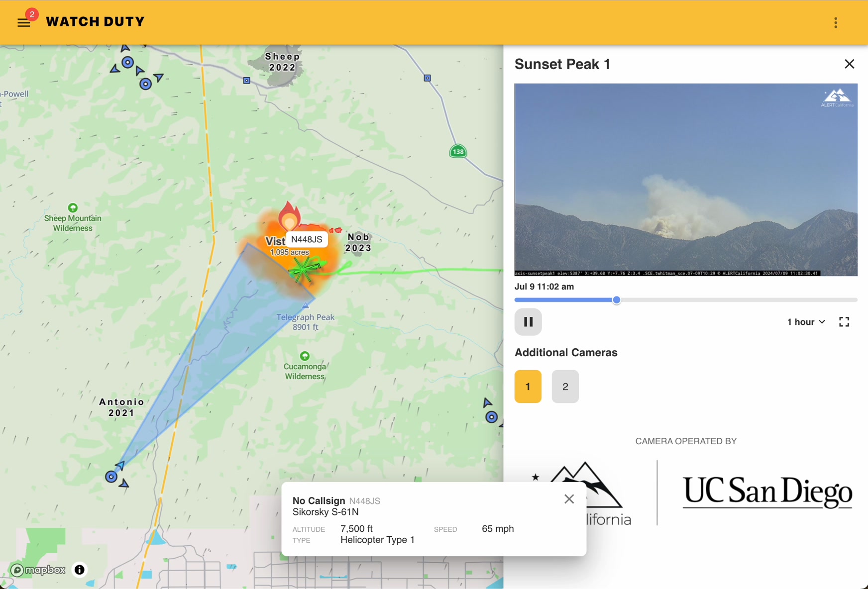Click the Jul 9 11:02 am timestamp
The image size is (868, 589).
pyautogui.click(x=544, y=287)
